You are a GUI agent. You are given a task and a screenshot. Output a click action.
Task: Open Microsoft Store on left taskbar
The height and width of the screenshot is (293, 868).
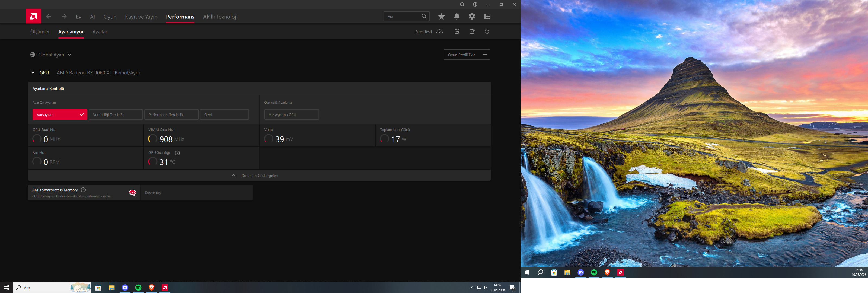tap(98, 288)
